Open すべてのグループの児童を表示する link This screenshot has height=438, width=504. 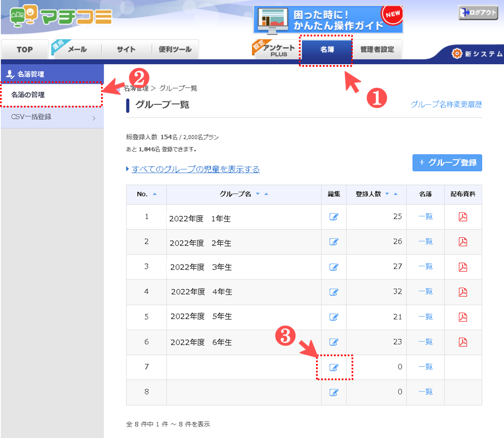click(195, 169)
